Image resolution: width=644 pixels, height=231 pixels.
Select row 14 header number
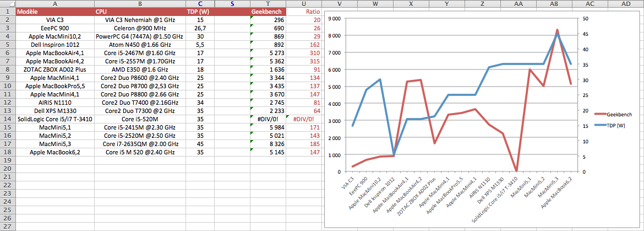[8, 119]
